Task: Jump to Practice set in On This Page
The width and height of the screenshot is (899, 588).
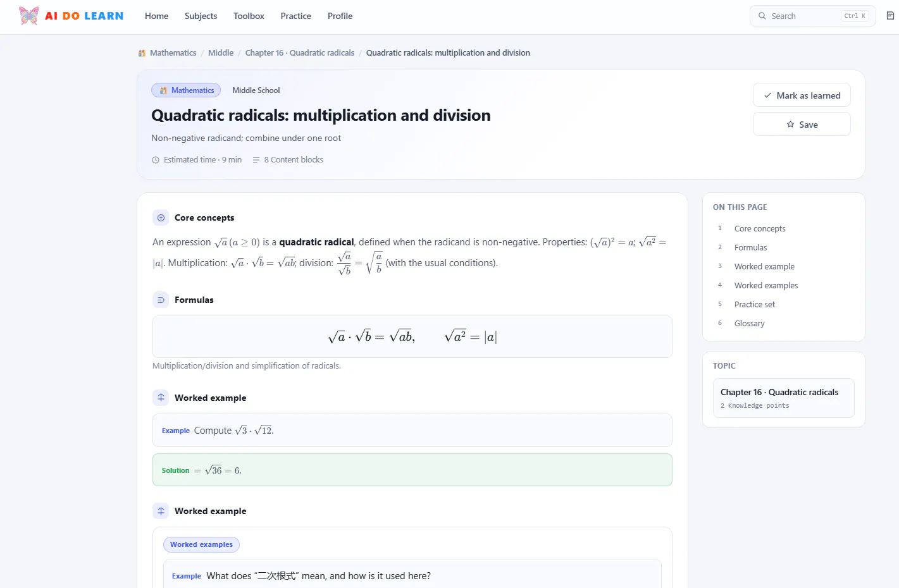Action: point(755,305)
